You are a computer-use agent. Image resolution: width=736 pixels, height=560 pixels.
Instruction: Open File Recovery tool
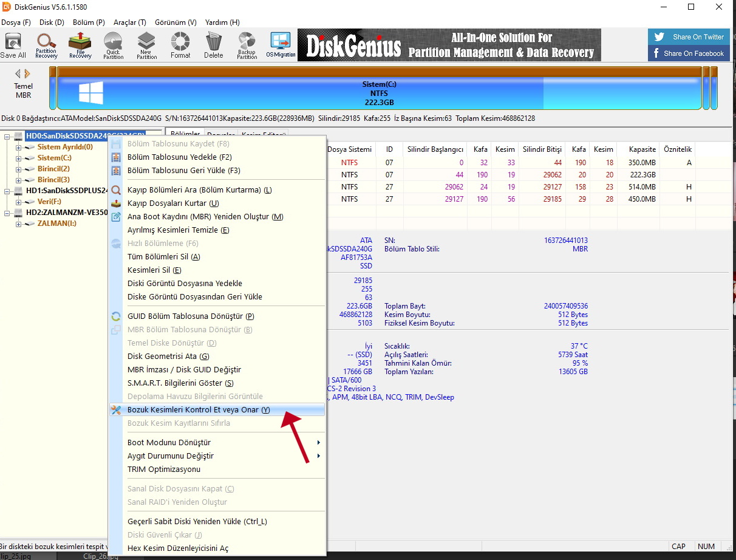pos(80,46)
